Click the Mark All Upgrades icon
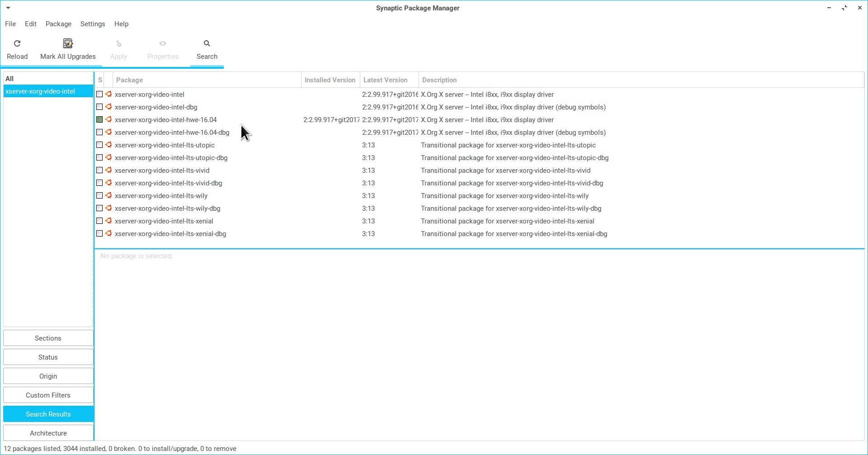 68,44
